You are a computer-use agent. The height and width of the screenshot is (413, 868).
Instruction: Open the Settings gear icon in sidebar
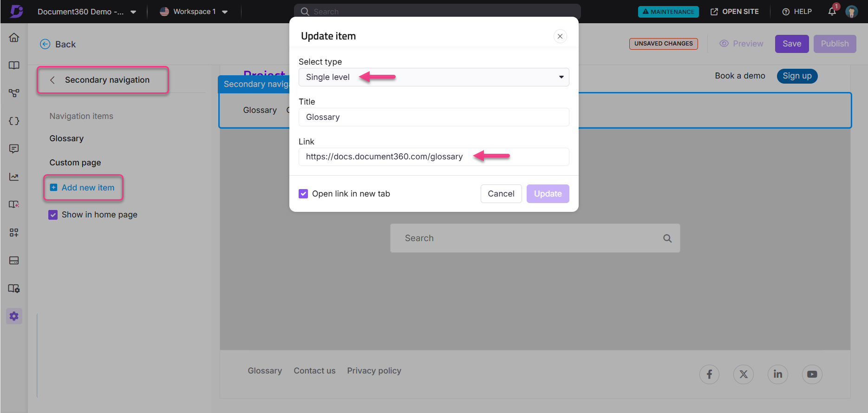point(14,316)
